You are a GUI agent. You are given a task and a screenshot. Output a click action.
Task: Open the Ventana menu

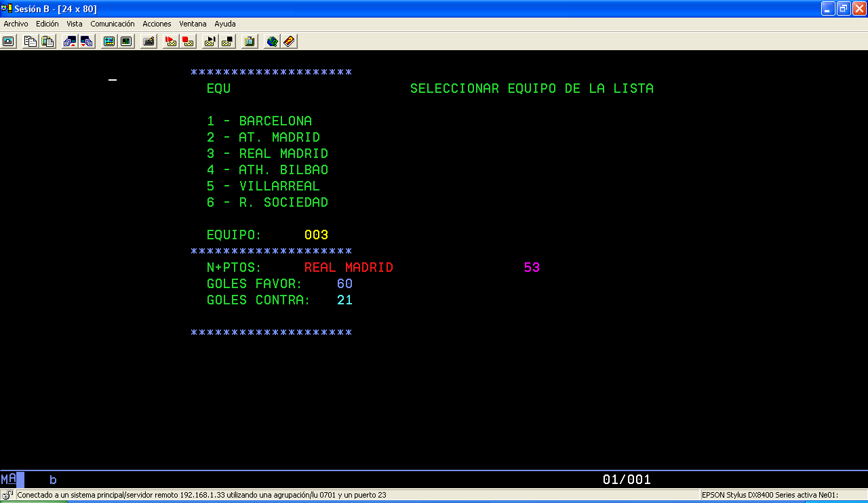click(193, 23)
